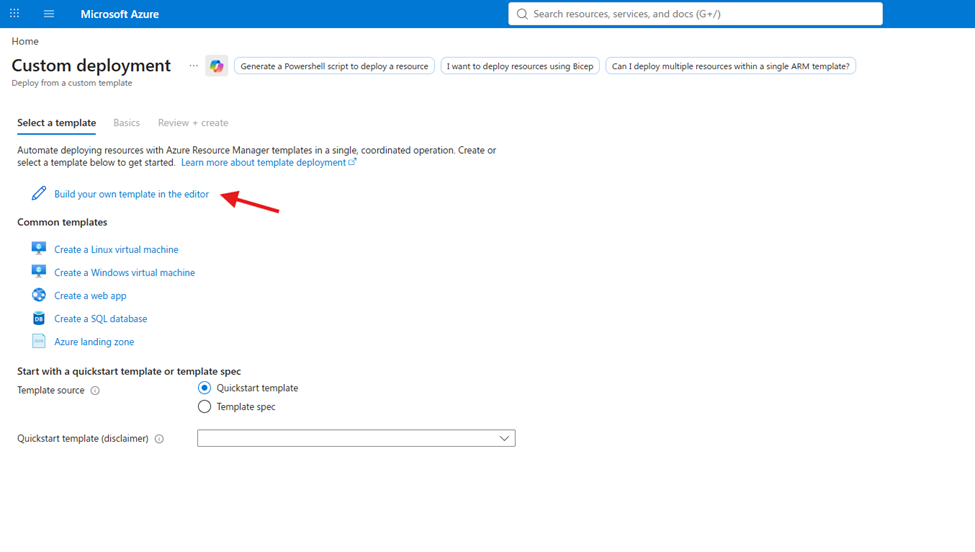Click the Deploy from a custom template subtitle
The image size is (975, 552).
pos(72,83)
